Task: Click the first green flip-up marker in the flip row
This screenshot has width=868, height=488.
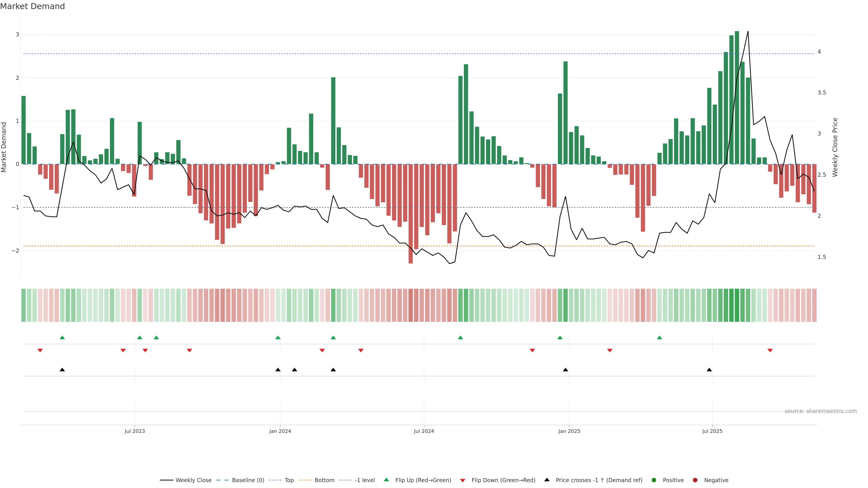Action: pos(62,338)
